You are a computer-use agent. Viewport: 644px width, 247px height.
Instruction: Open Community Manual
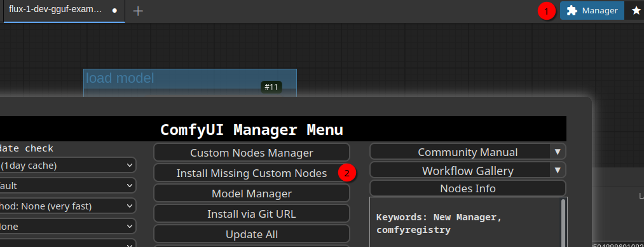[460, 152]
